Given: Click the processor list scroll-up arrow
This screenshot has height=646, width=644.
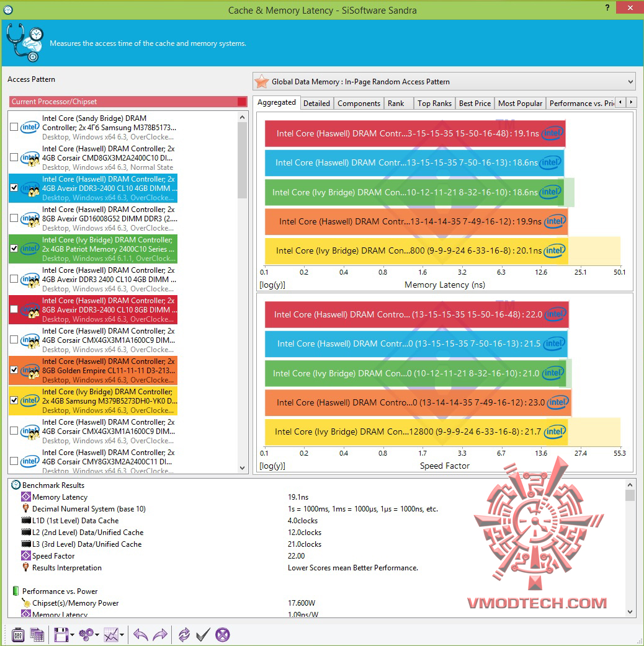Looking at the screenshot, I should click(243, 117).
